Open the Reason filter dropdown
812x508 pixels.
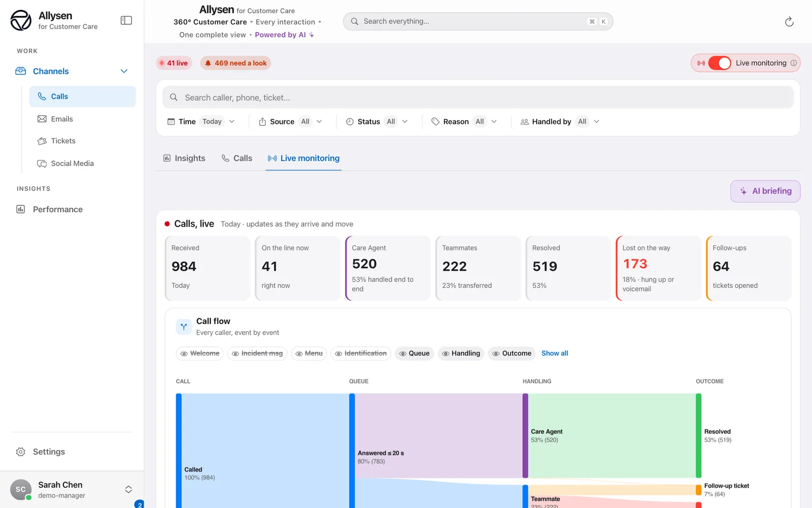464,121
